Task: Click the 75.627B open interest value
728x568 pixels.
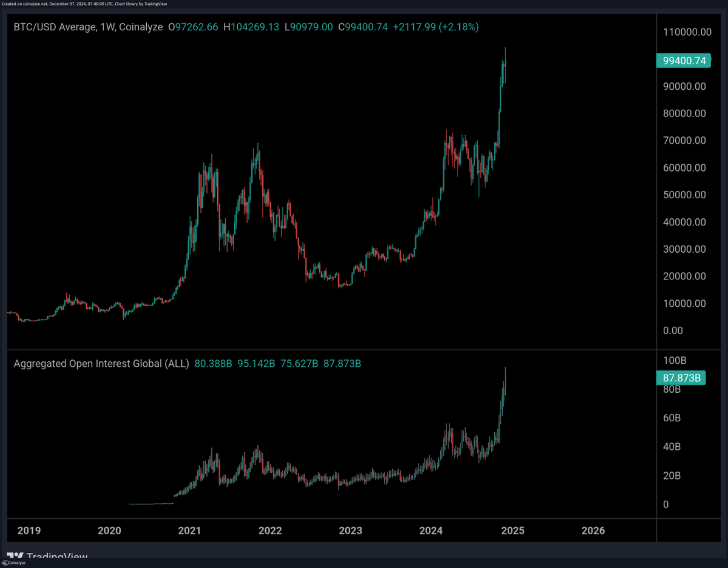Action: click(300, 364)
